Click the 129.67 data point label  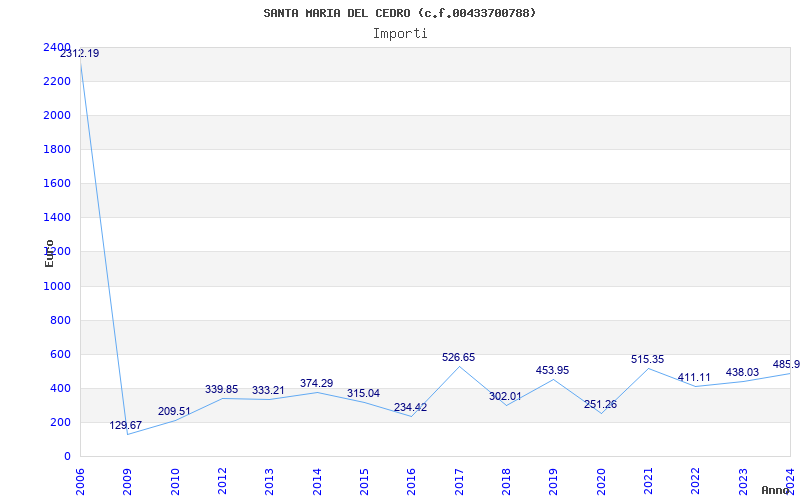pyautogui.click(x=126, y=425)
